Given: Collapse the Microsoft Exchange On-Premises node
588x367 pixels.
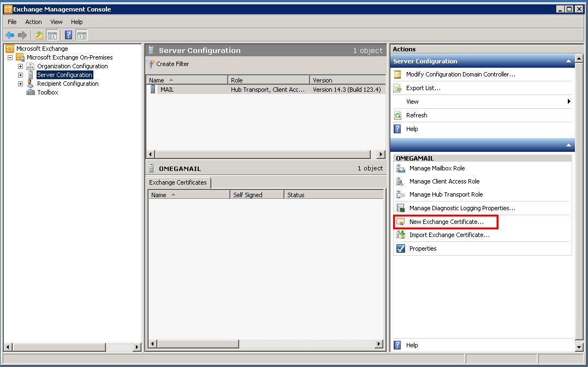Looking at the screenshot, I should point(10,57).
